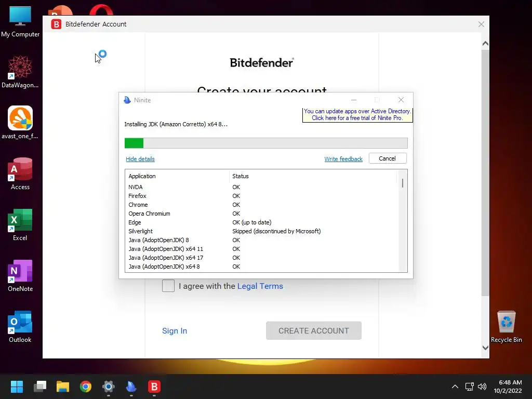The height and width of the screenshot is (399, 532).
Task: Launch Access from the desktop
Action: coord(20,174)
